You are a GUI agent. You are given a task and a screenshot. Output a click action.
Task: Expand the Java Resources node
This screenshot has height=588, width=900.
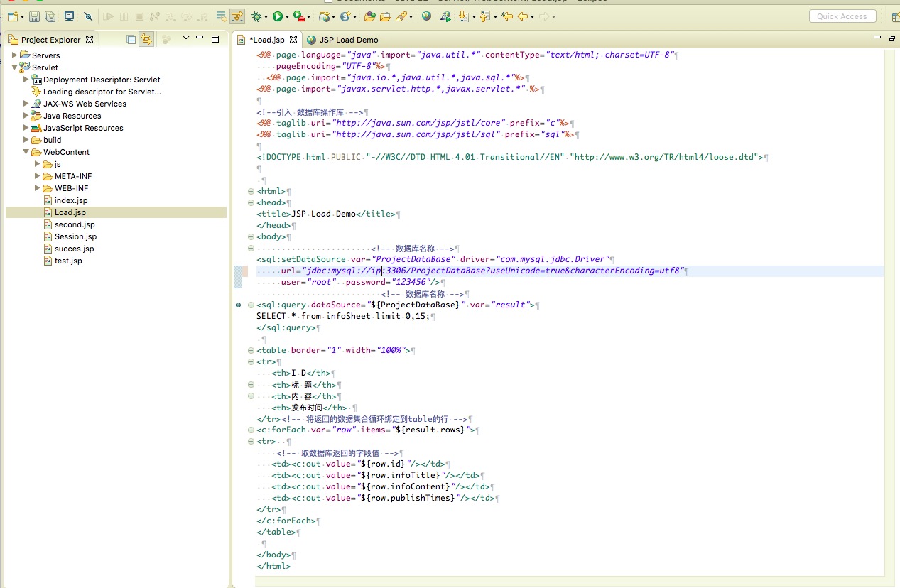(x=26, y=115)
